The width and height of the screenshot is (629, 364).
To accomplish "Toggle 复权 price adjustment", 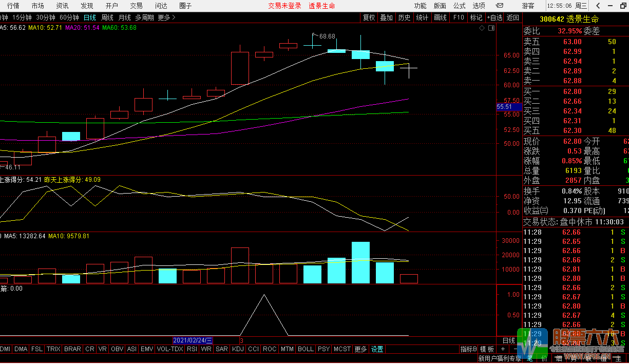I will click(x=369, y=17).
